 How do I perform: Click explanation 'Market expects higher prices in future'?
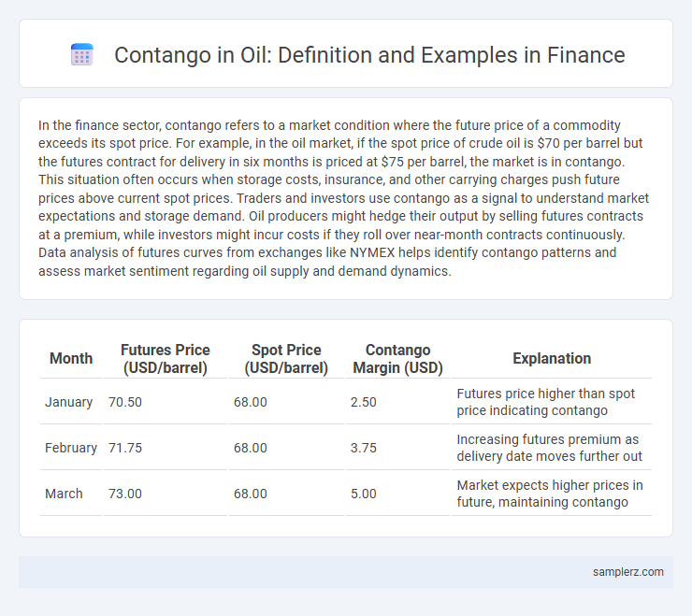coord(550,494)
